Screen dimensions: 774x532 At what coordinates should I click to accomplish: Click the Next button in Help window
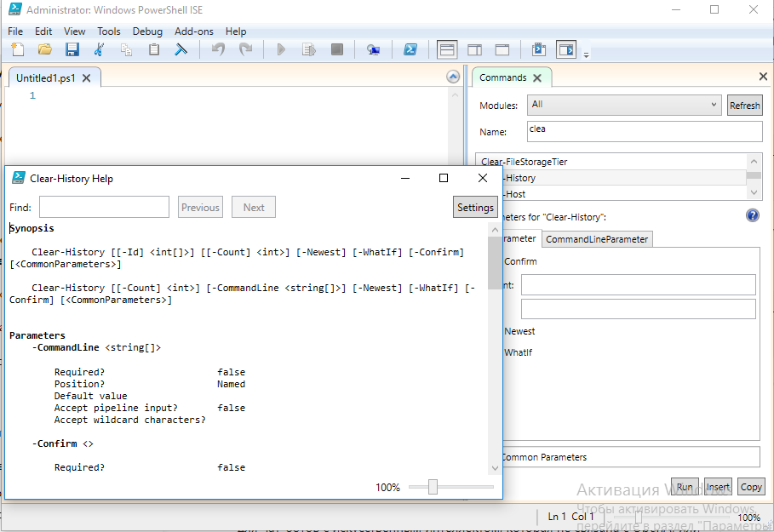coord(254,208)
